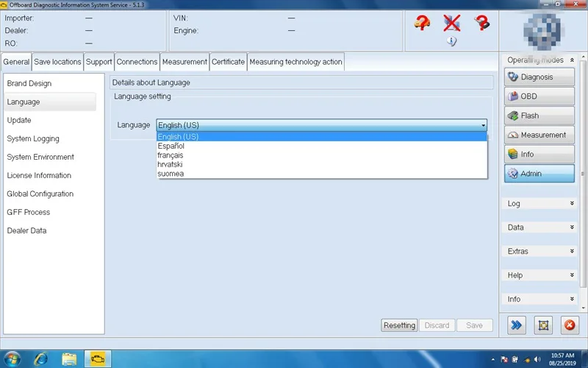This screenshot has height=368, width=588.
Task: Launch Internet Explorer from taskbar
Action: pos(40,359)
